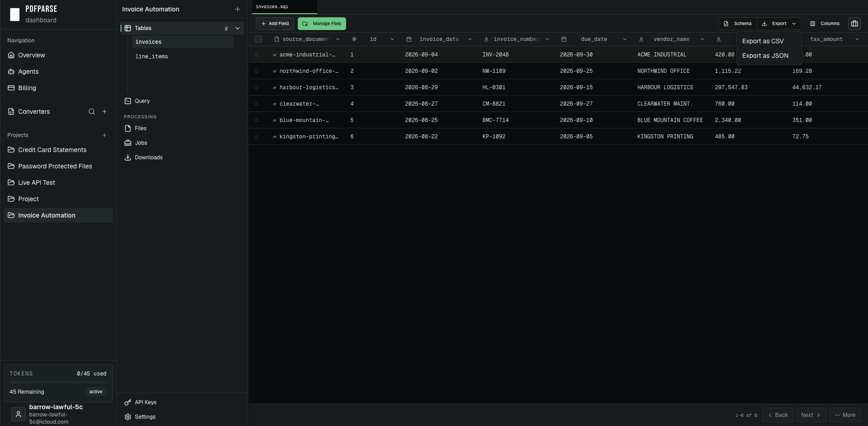Viewport: 868px width, 426px height.
Task: Collapse the Tables section chevron
Action: [237, 28]
